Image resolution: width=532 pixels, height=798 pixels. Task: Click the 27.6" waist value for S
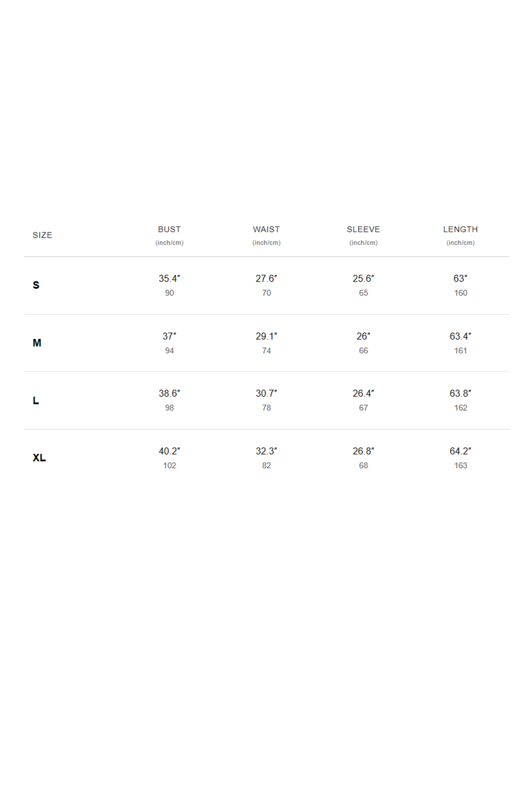point(266,279)
